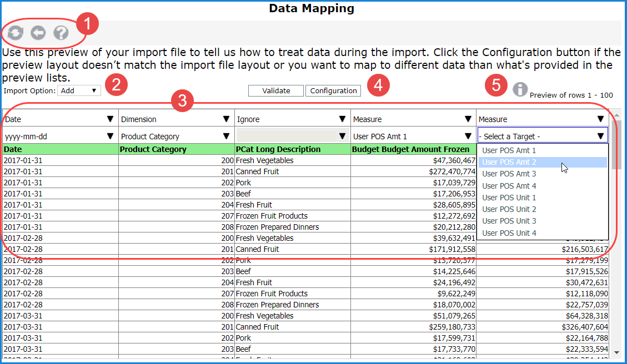Click the back arrow icon
This screenshot has height=364, width=627.
pyautogui.click(x=38, y=33)
